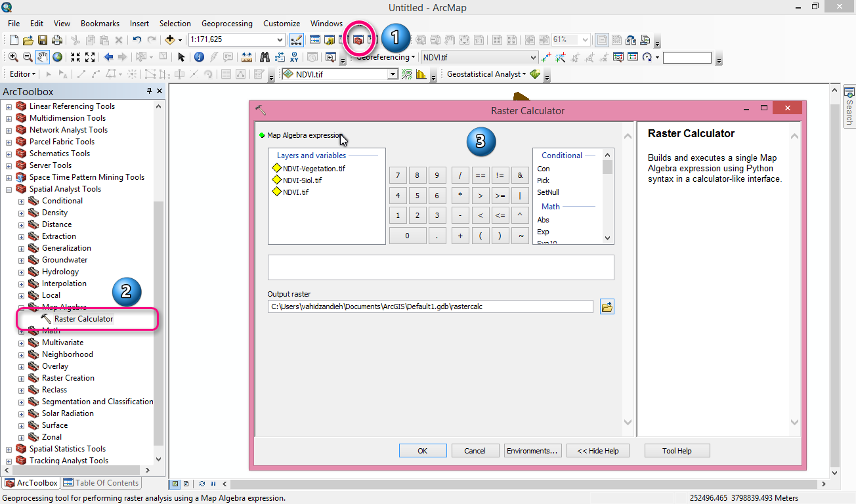Screen dimensions: 856x504
Task: Click the Open document folder icon
Action: pyautogui.click(x=28, y=40)
